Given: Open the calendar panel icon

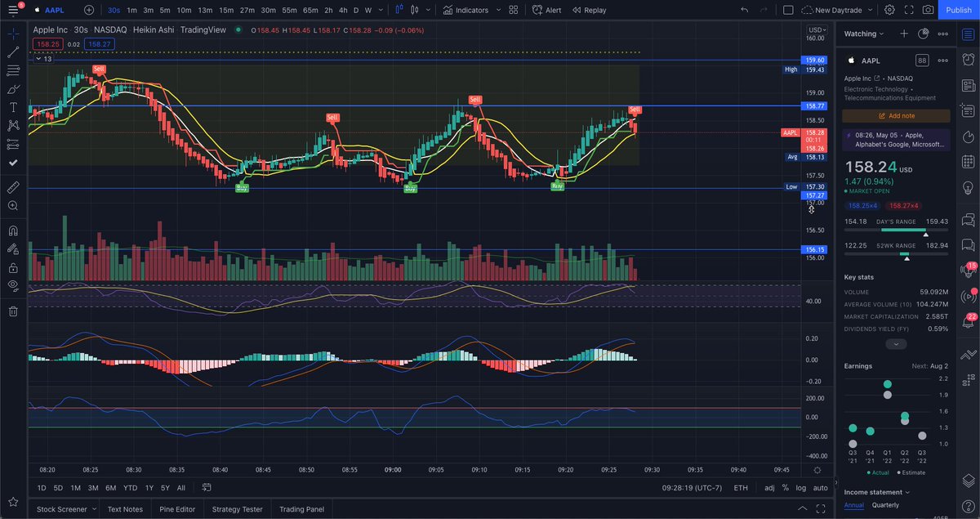Looking at the screenshot, I should pyautogui.click(x=968, y=162).
